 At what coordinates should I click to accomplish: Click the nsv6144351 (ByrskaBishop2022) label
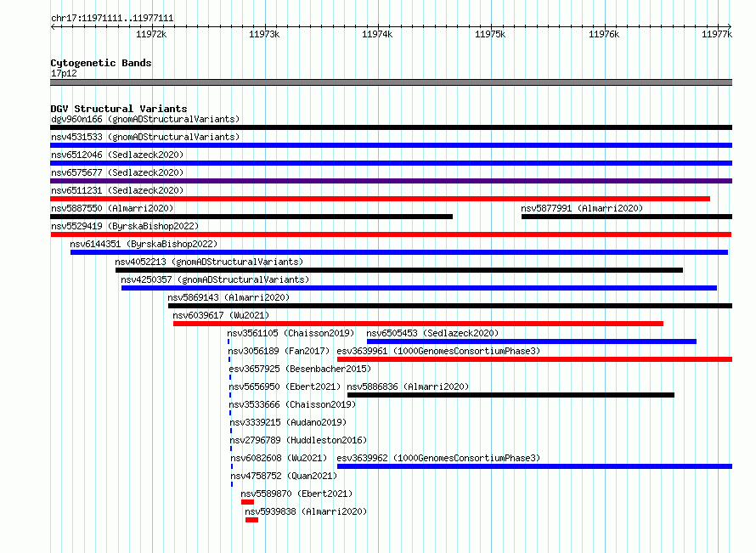coord(144,244)
